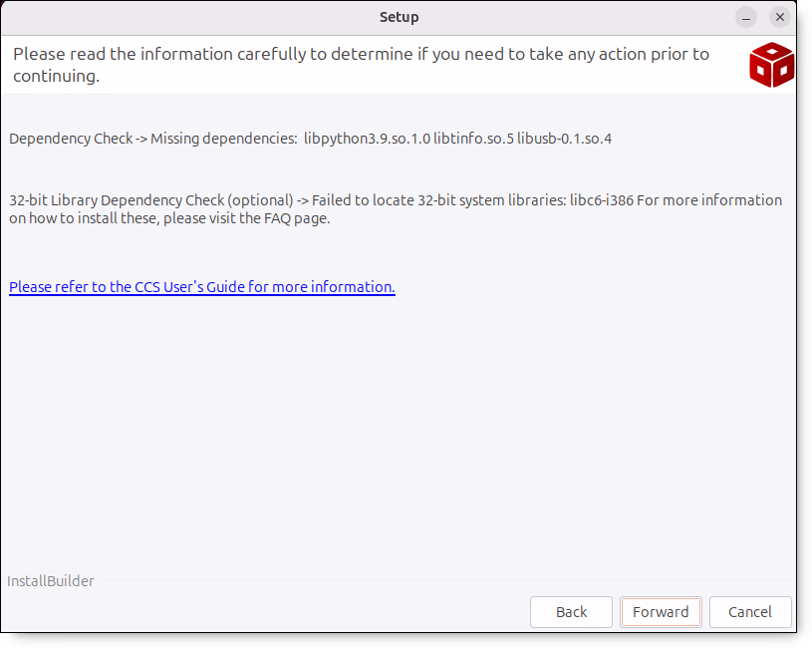Click the "Failed to locate 32-bit system libraries" text
This screenshot has width=812, height=648.
pyautogui.click(x=438, y=200)
